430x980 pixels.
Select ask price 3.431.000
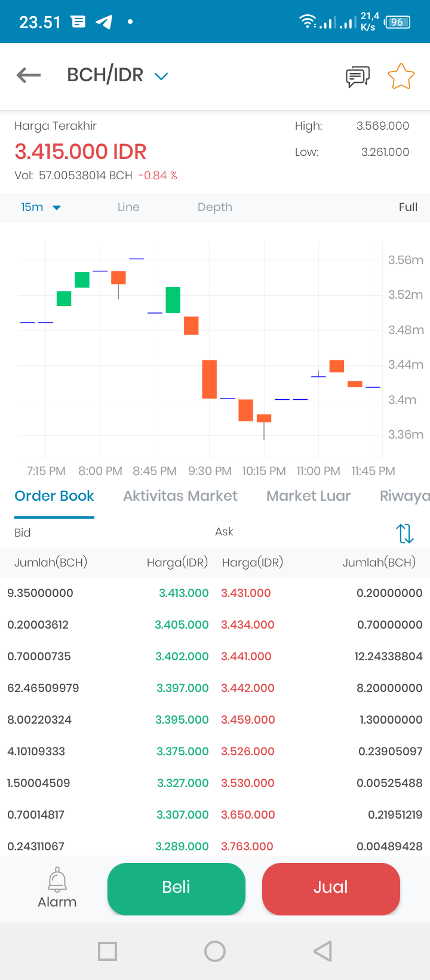[x=246, y=593]
